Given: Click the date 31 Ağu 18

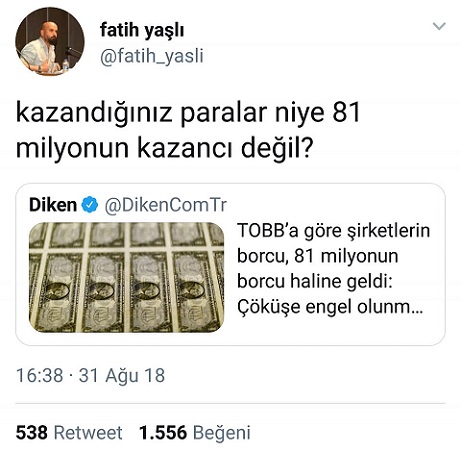Looking at the screenshot, I should coord(122,376).
